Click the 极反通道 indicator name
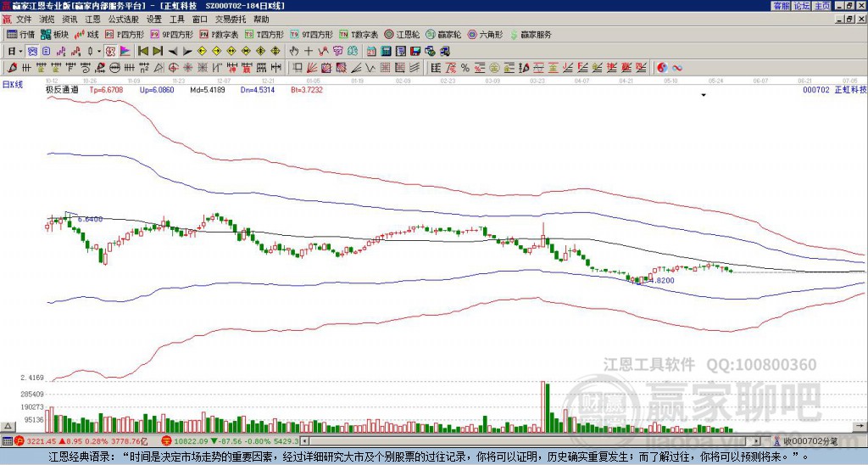 (x=62, y=89)
